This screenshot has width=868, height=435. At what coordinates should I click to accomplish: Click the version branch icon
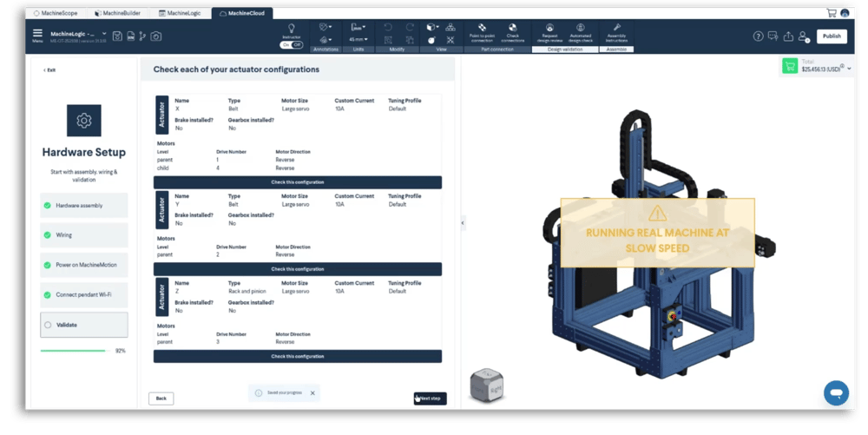pyautogui.click(x=143, y=36)
